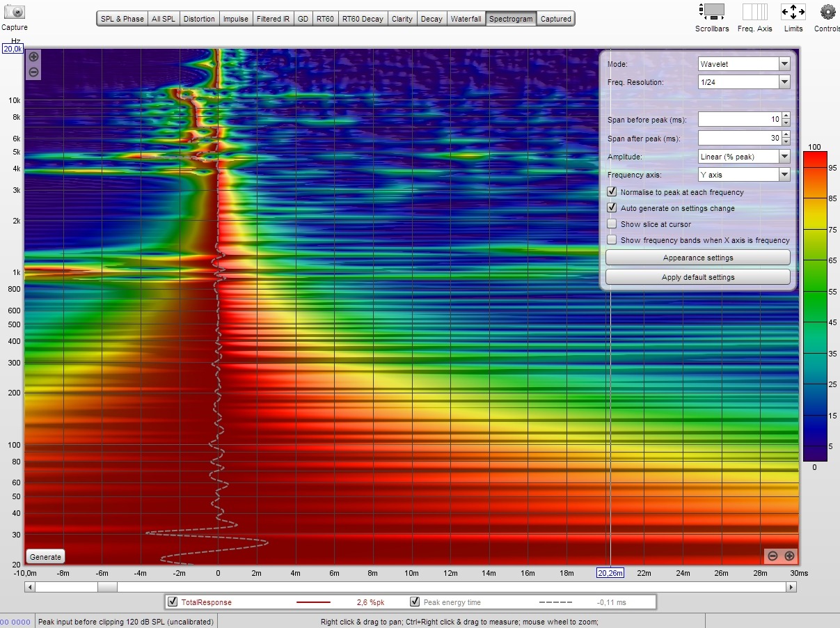Viewport: 840px width, 628px height.
Task: Select the Impulse tab
Action: pyautogui.click(x=236, y=19)
